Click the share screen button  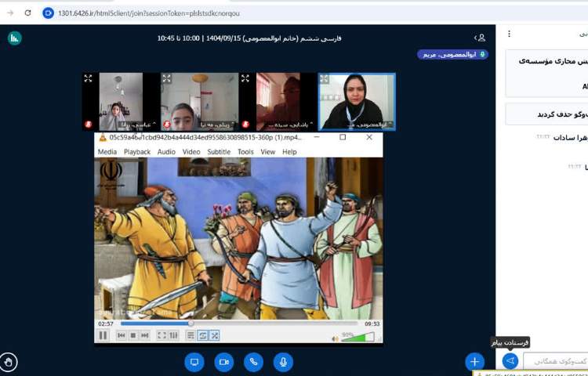coord(194,361)
